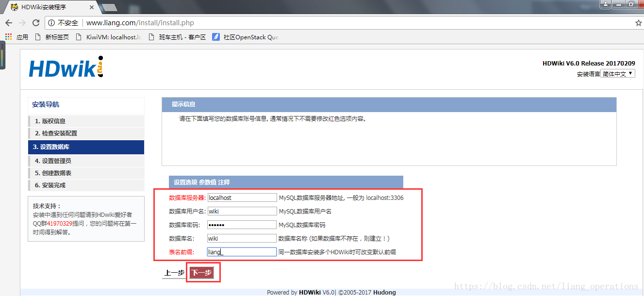
Task: Open the 安装语言 简体中文 dropdown
Action: point(617,74)
